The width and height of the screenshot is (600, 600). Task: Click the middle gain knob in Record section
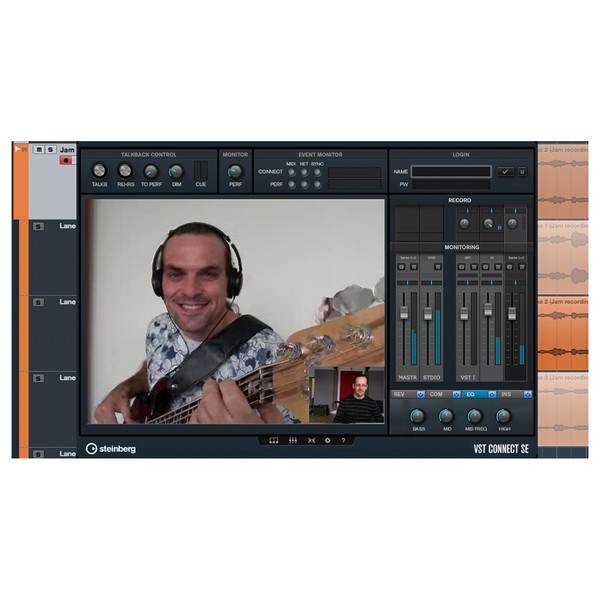pyautogui.click(x=488, y=224)
